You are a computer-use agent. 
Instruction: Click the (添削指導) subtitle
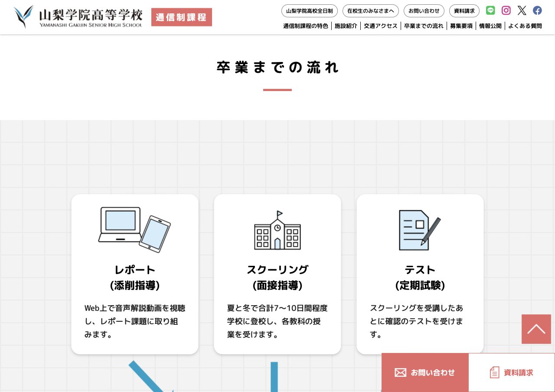click(x=135, y=285)
